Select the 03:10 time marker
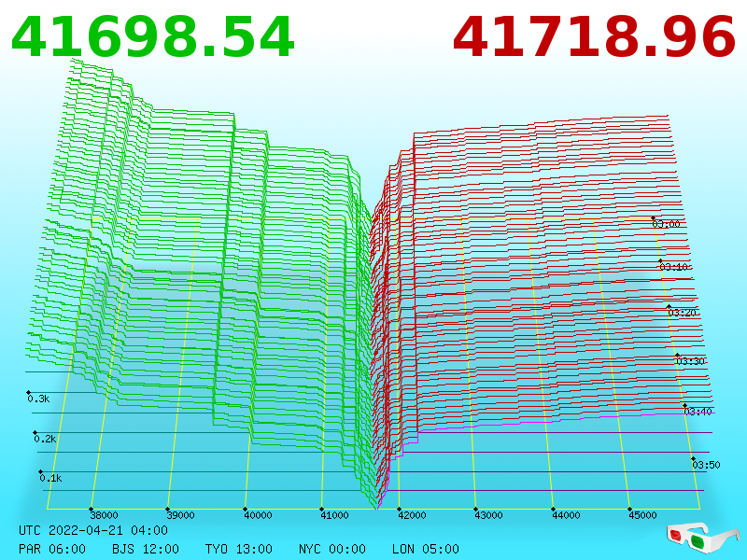The width and height of the screenshot is (747, 560). coord(673,267)
